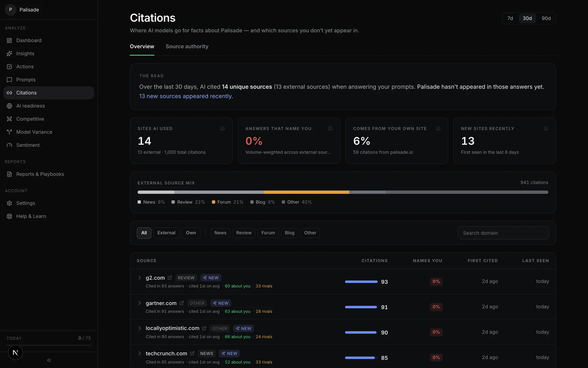Click the info icon on Comes From Your Own Site card
Screen dimensions: 588x368
(x=438, y=128)
